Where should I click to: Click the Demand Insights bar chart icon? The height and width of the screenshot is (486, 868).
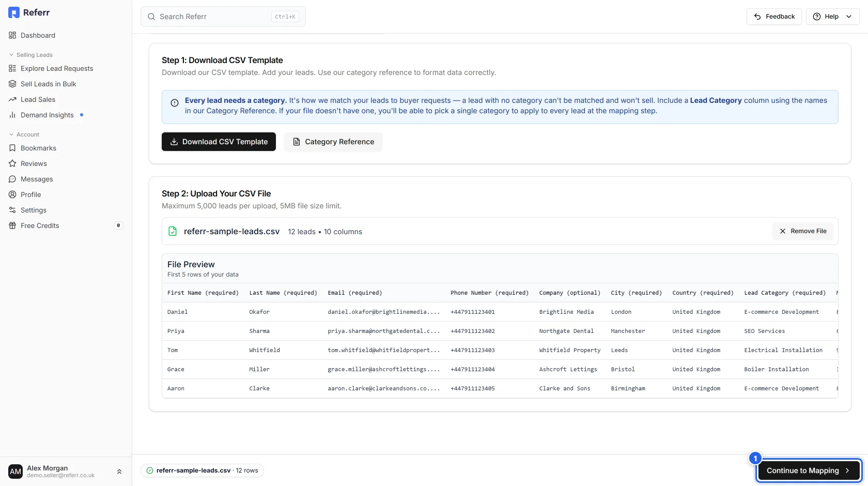(x=12, y=115)
